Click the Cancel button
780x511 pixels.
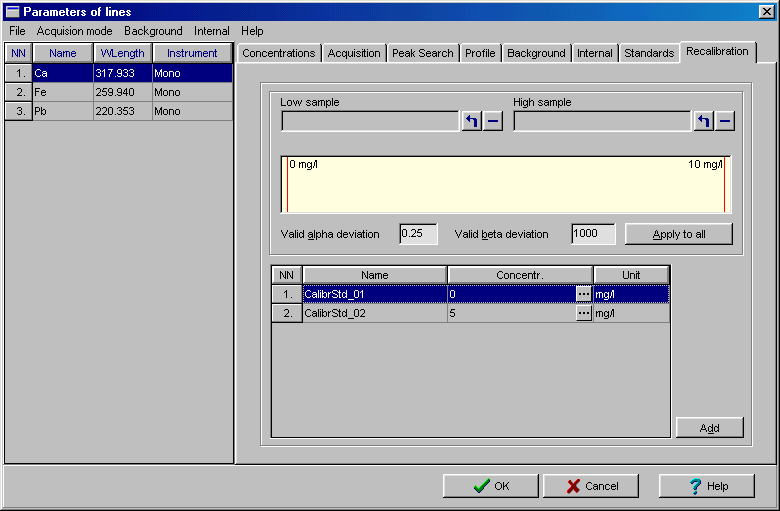591,486
